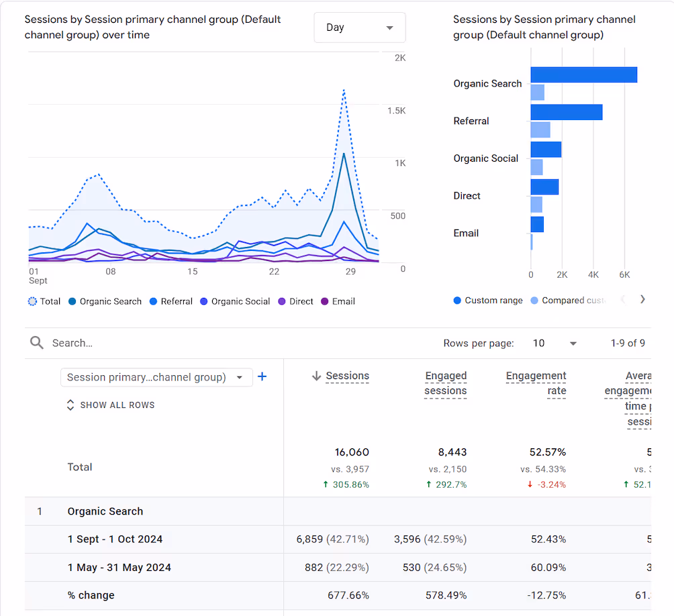
Task: Toggle Email series in chart legend
Action: [338, 301]
